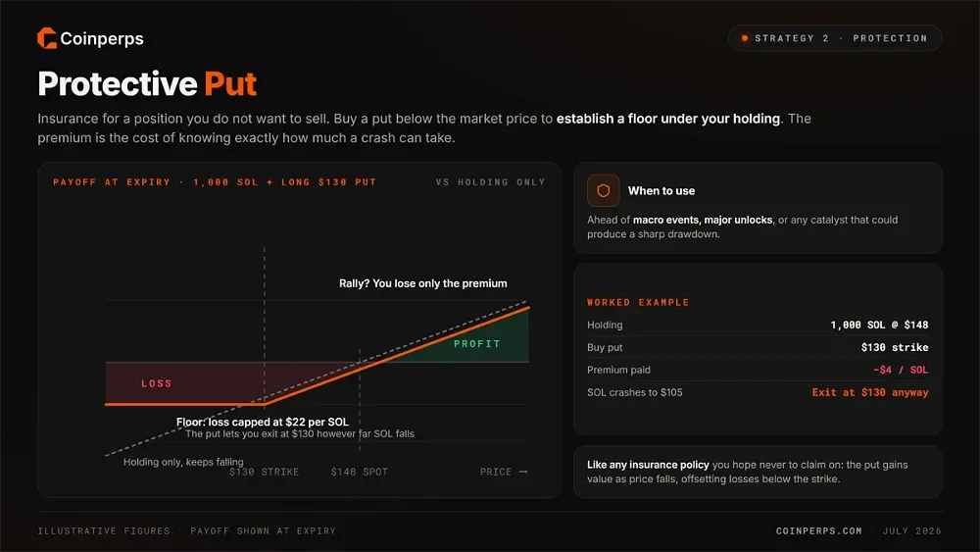Image resolution: width=980 pixels, height=552 pixels.
Task: Click the orange dot in Strategy 2 badge
Action: point(745,38)
